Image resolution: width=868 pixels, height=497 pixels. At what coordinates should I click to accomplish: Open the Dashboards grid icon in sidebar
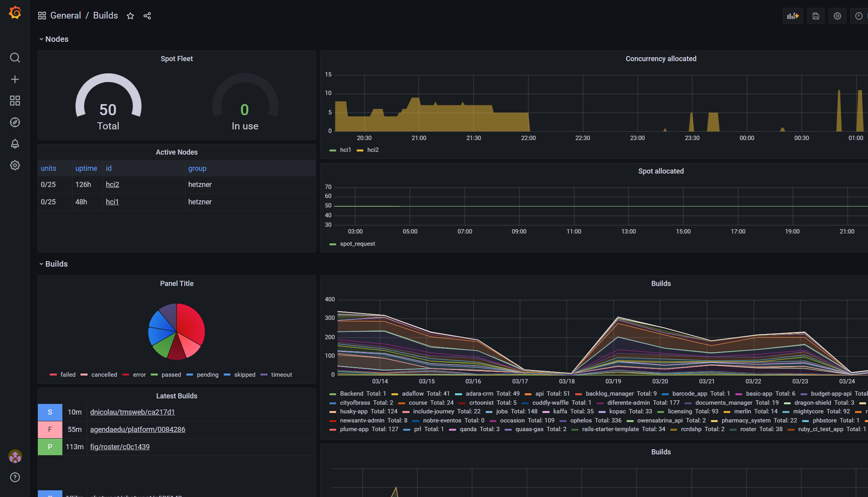[x=15, y=101]
